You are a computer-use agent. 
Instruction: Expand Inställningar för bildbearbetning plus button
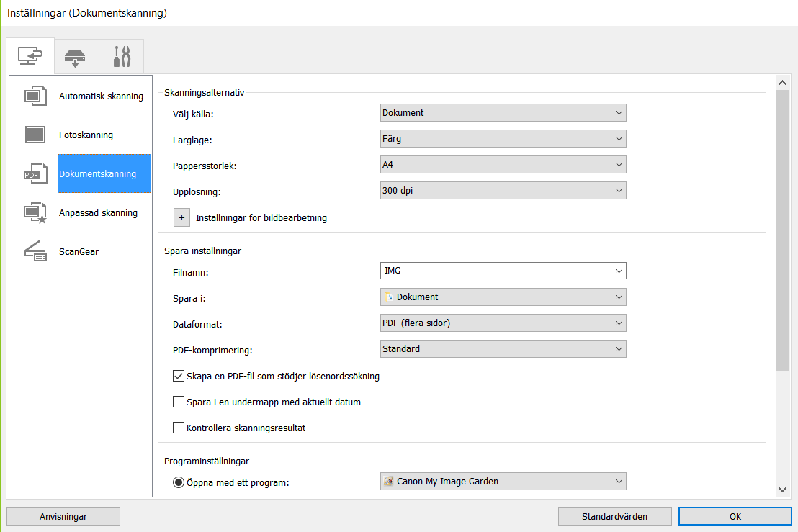(182, 217)
